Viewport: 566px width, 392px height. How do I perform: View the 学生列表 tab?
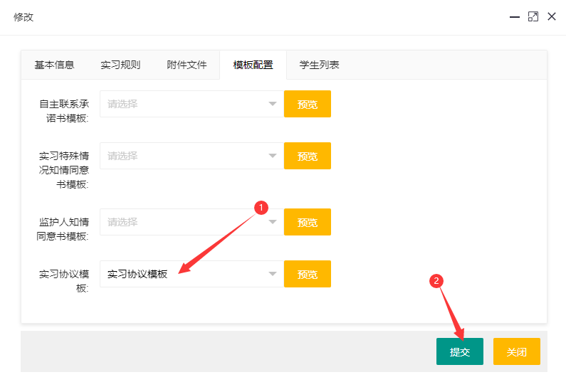(319, 65)
